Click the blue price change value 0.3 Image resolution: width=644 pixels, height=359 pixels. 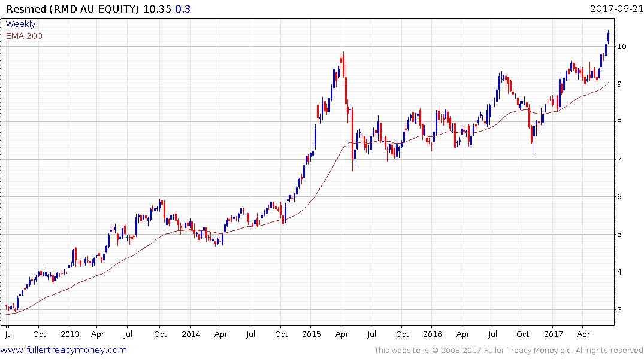[183, 8]
